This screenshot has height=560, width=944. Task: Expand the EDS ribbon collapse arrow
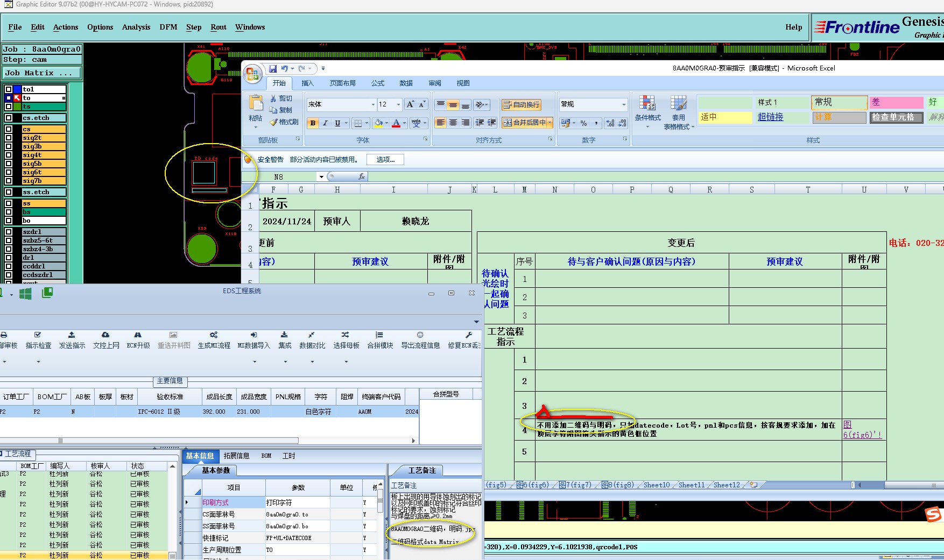coord(476,322)
